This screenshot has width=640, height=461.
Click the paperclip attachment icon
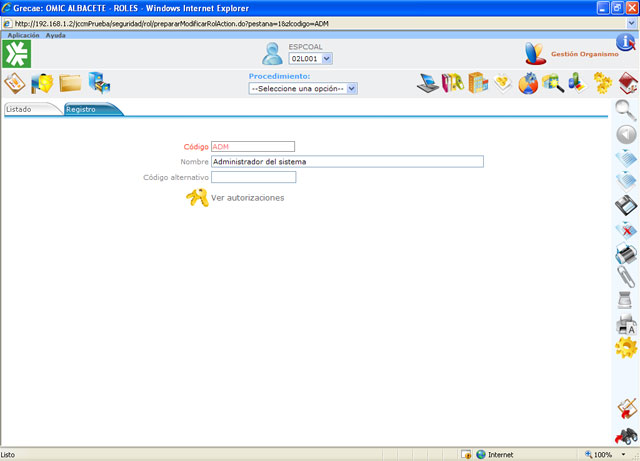[x=626, y=277]
